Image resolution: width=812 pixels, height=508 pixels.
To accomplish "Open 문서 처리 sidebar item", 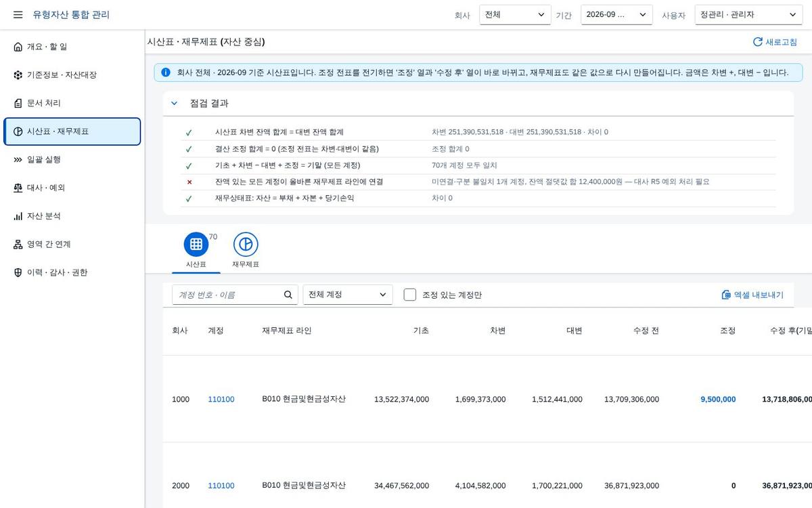I will 72,103.
